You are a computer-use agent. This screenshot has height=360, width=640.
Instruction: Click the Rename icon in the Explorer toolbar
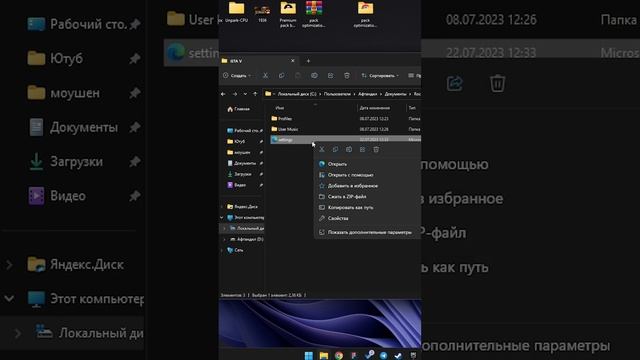click(314, 76)
